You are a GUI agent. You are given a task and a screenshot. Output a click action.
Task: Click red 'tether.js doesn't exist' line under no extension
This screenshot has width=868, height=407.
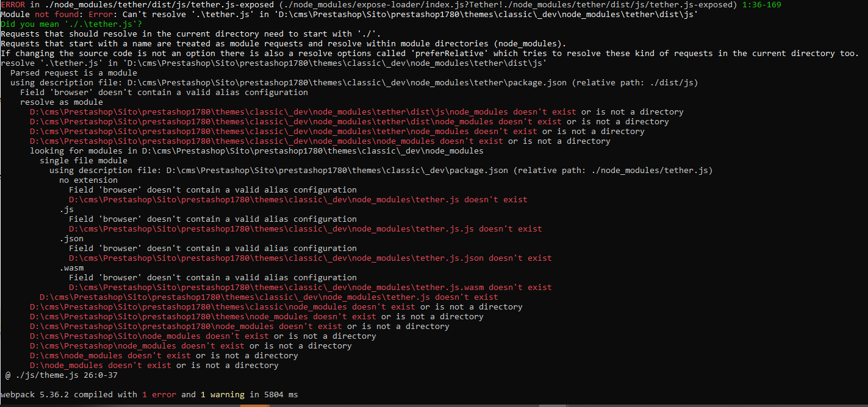point(298,199)
